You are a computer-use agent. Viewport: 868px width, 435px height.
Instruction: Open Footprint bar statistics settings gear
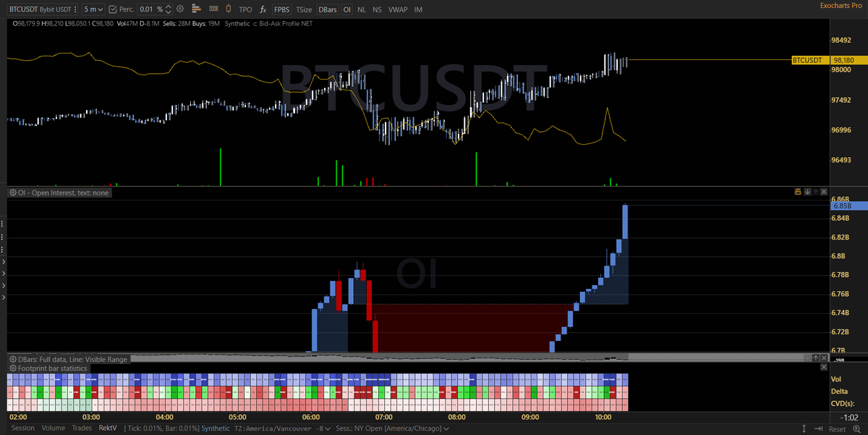click(x=12, y=368)
